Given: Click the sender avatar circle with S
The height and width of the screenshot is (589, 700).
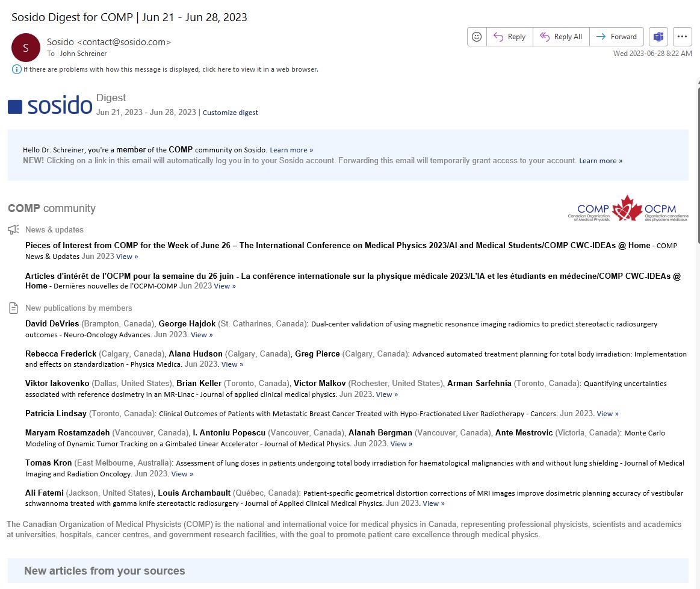Looking at the screenshot, I should point(26,48).
